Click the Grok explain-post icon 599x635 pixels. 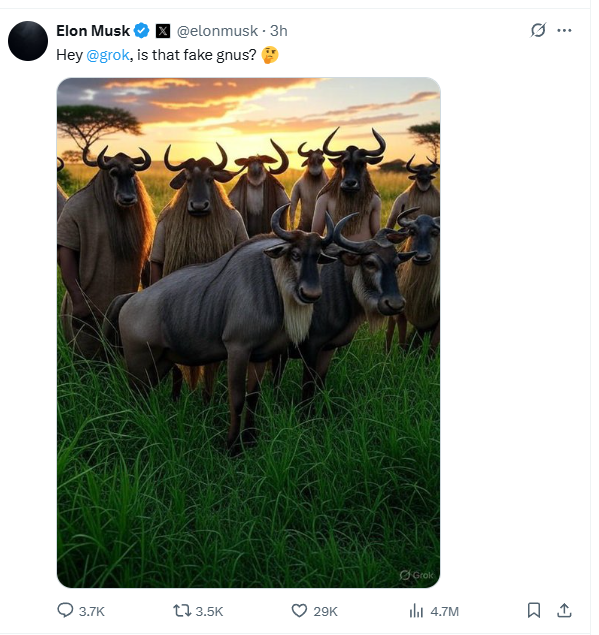pos(538,30)
